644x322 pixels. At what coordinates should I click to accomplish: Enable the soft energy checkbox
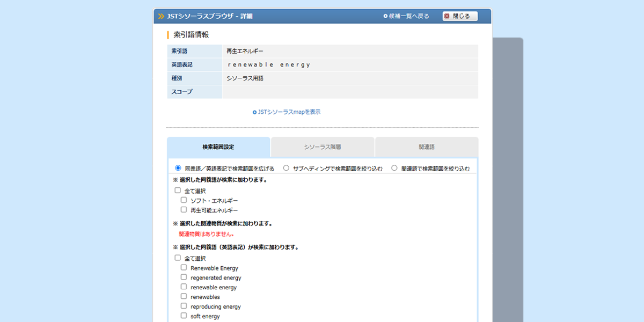(x=184, y=316)
